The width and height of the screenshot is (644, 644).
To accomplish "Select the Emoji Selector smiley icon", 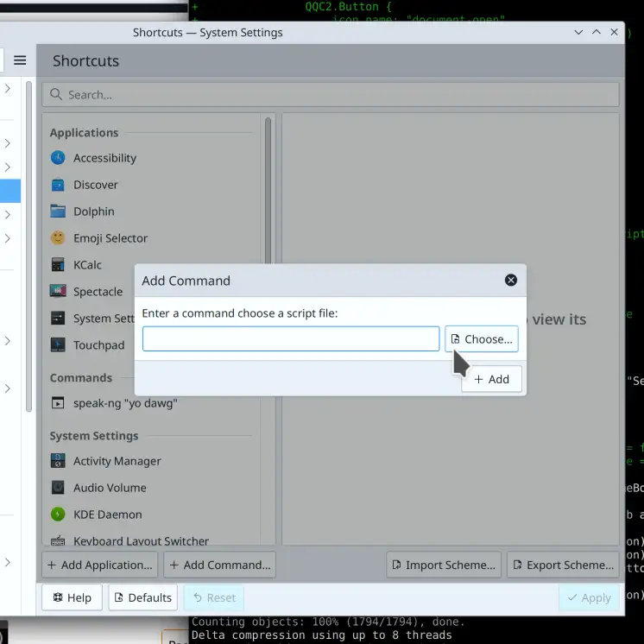I will 58,238.
